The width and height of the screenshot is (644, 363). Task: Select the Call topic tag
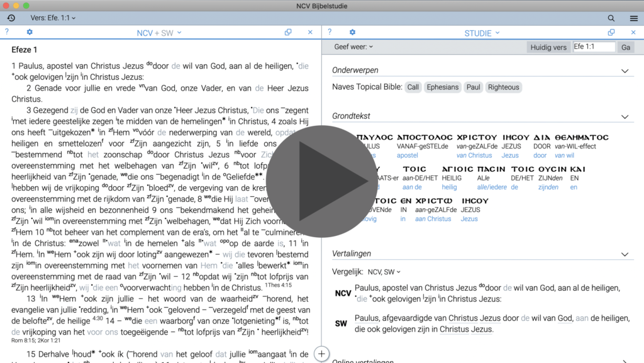[x=413, y=87]
